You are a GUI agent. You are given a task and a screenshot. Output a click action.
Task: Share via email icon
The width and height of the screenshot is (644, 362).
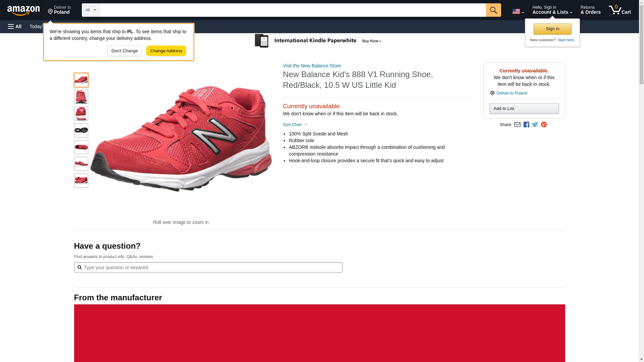517,125
